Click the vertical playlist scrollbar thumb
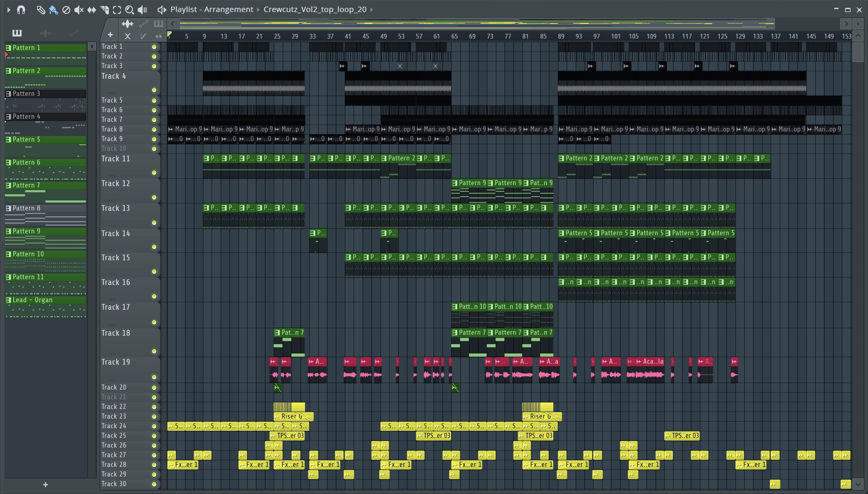The width and height of the screenshot is (868, 494). coord(858,52)
